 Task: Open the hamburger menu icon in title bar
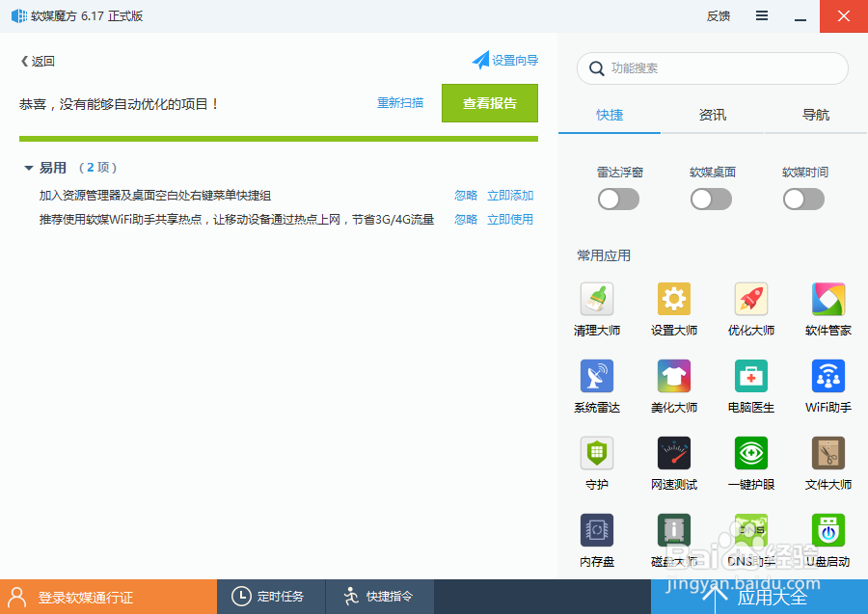pyautogui.click(x=762, y=16)
